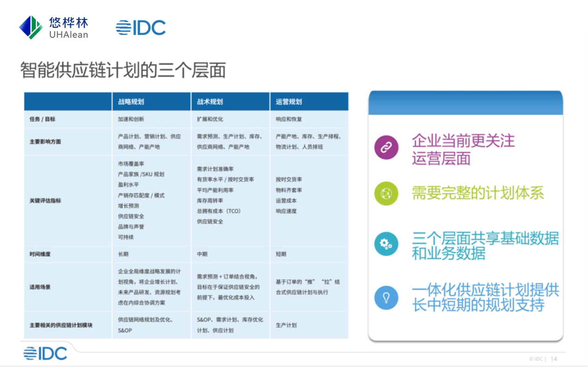Click the blue lightbulb icon
Screen dimensions: 588x392
pyautogui.click(x=386, y=298)
